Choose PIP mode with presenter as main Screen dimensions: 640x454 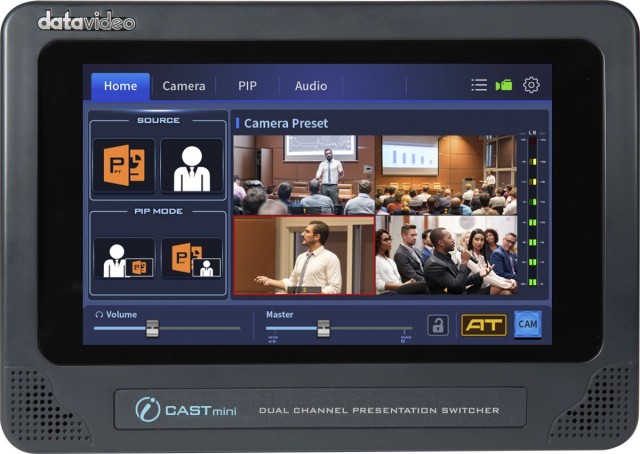(x=124, y=258)
